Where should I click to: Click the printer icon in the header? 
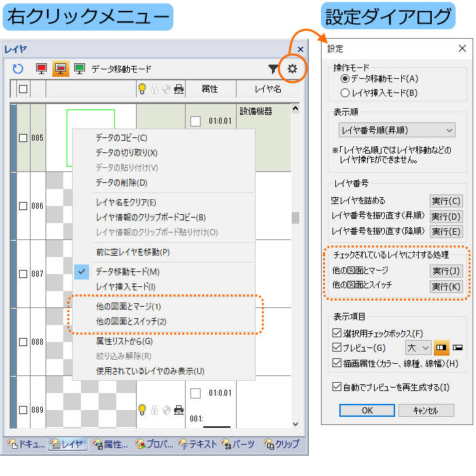(x=179, y=89)
